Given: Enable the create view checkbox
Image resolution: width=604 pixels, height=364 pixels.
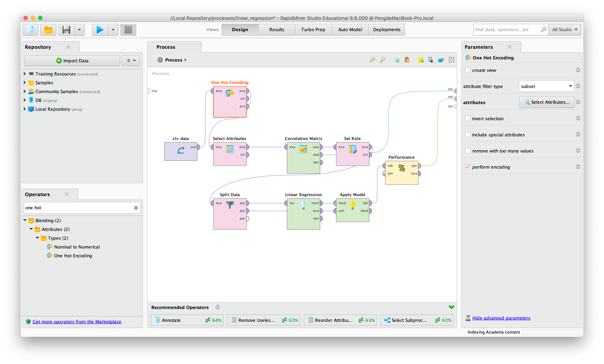Looking at the screenshot, I should (467, 70).
